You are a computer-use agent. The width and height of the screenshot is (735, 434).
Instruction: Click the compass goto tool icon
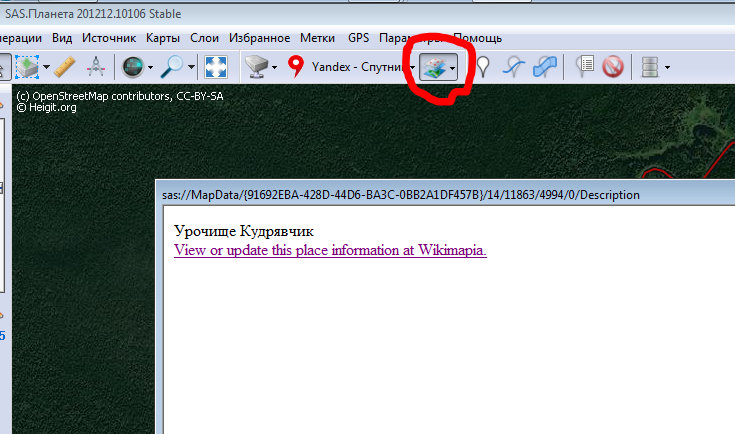(132, 67)
